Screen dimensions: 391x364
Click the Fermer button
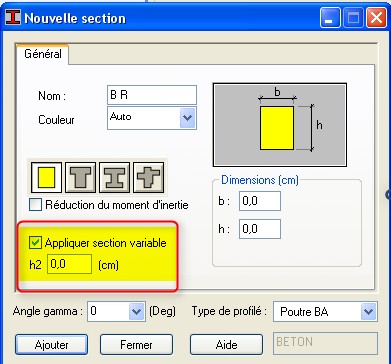136,345
